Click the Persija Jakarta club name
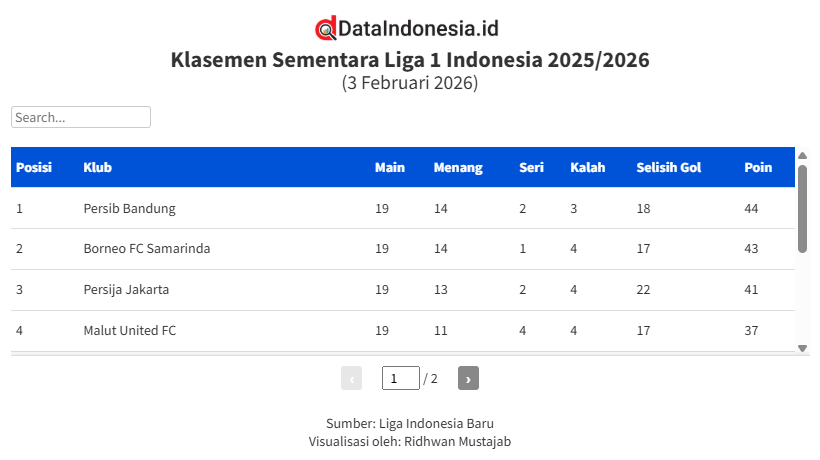This screenshot has width=820, height=460. [x=126, y=290]
